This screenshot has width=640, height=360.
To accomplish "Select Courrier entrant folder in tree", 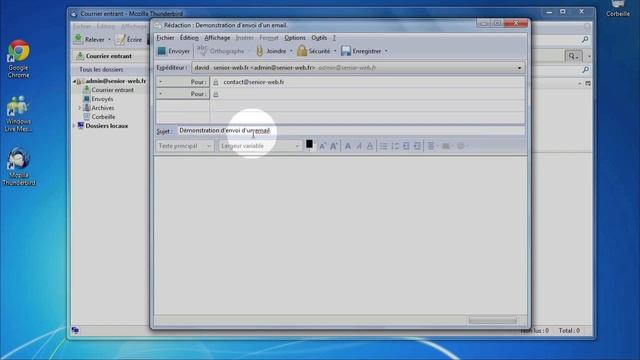I will coord(112,90).
